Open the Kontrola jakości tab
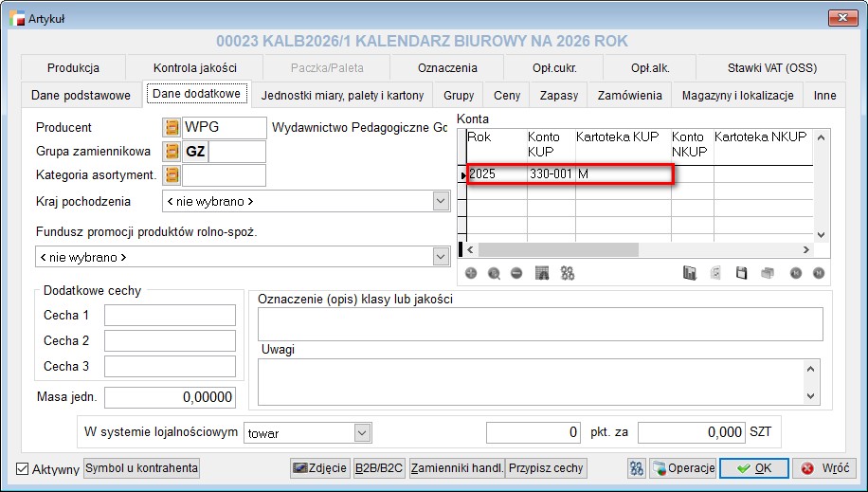The width and height of the screenshot is (868, 492). coord(194,68)
